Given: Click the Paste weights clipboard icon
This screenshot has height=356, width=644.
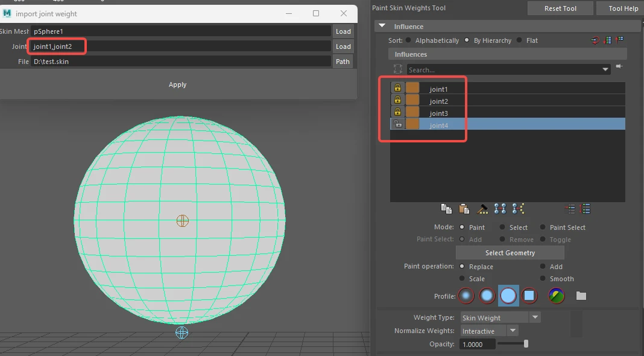Looking at the screenshot, I should [x=464, y=209].
